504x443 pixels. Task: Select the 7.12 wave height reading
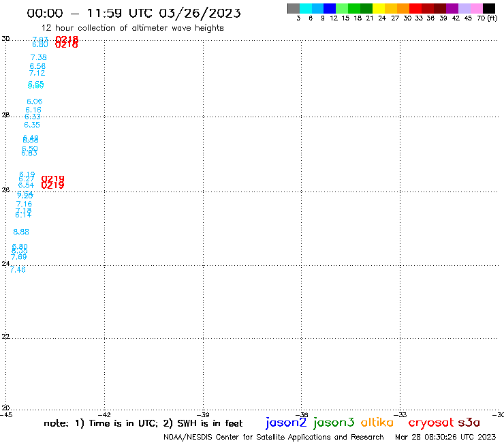[x=37, y=73]
